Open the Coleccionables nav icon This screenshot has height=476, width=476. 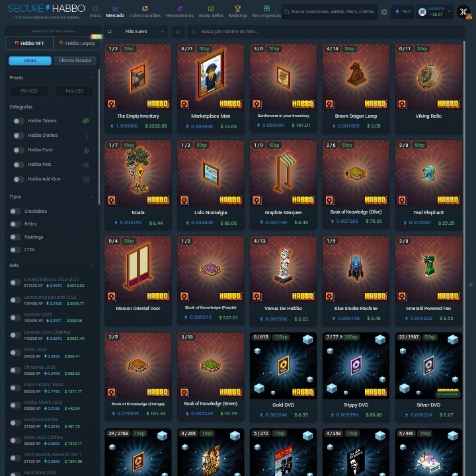point(145,9)
